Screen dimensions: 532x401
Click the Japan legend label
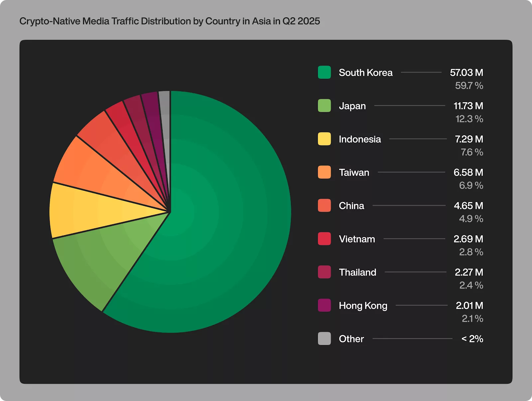click(x=352, y=106)
